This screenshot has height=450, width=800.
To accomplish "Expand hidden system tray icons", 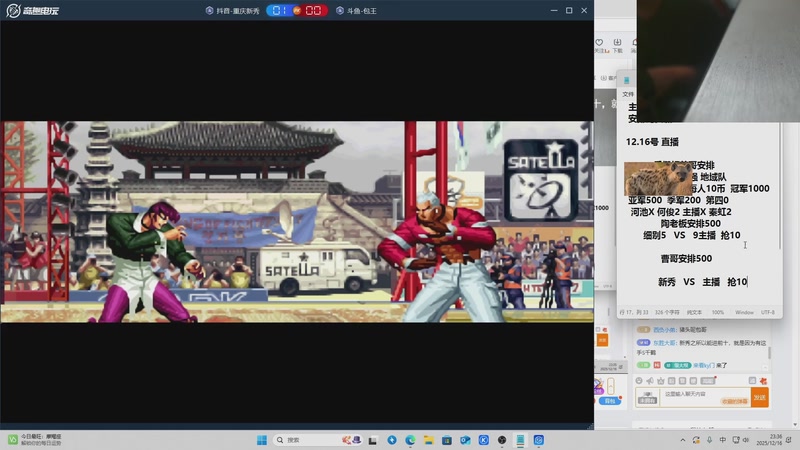I will 683,440.
